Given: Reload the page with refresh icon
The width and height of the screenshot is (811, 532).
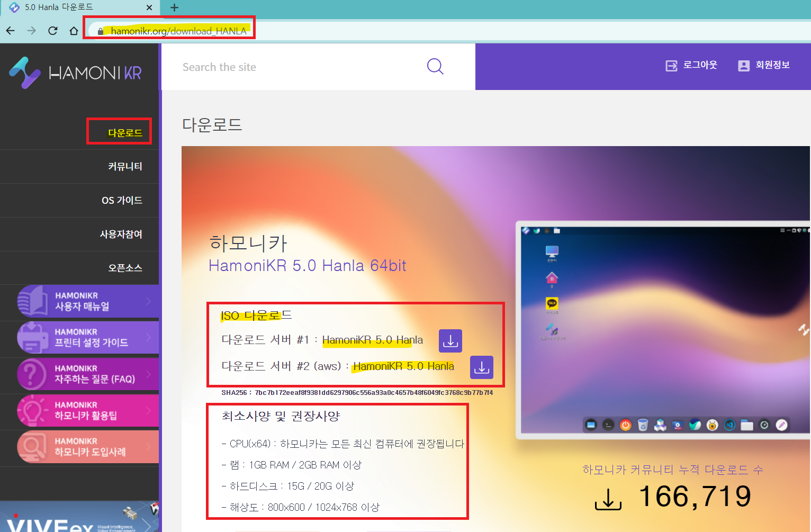Looking at the screenshot, I should (x=53, y=31).
